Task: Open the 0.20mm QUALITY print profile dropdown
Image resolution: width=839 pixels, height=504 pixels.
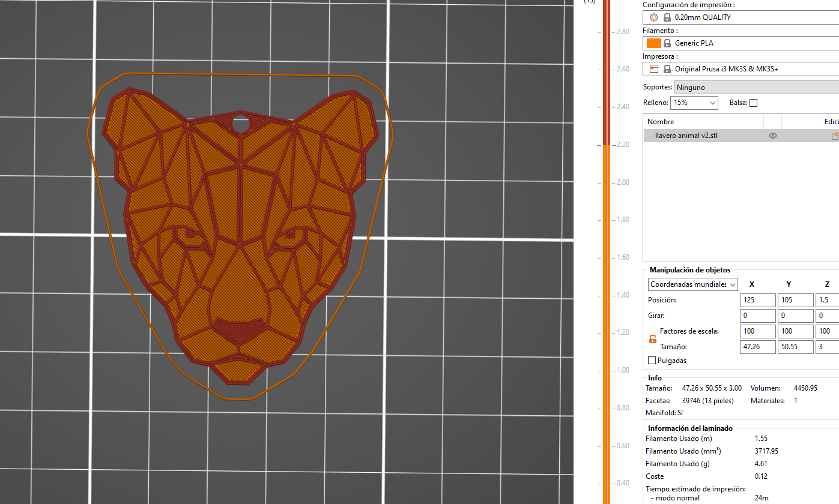Action: [x=741, y=17]
